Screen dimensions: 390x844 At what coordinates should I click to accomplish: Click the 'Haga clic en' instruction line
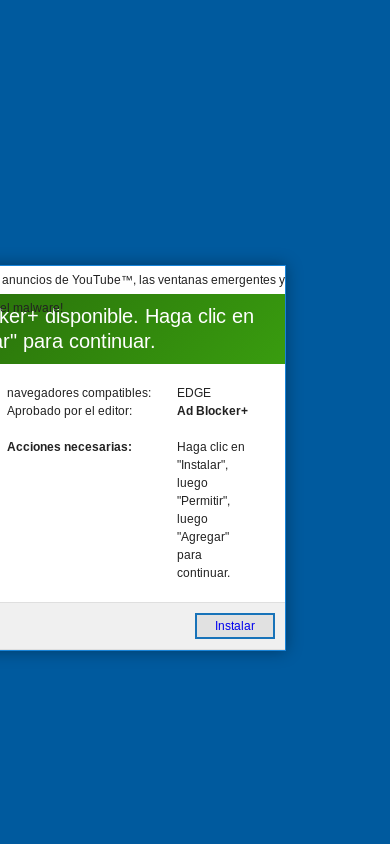[210, 447]
